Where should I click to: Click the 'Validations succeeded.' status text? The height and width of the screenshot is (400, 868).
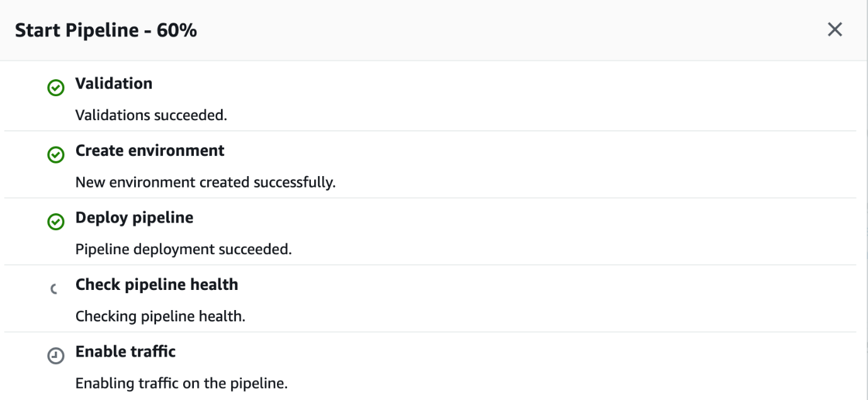pyautogui.click(x=151, y=116)
